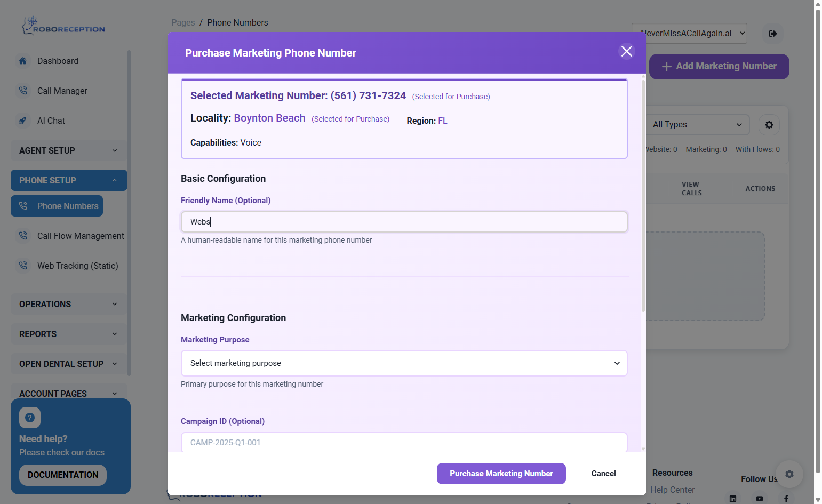Click the Cancel button

click(x=603, y=474)
